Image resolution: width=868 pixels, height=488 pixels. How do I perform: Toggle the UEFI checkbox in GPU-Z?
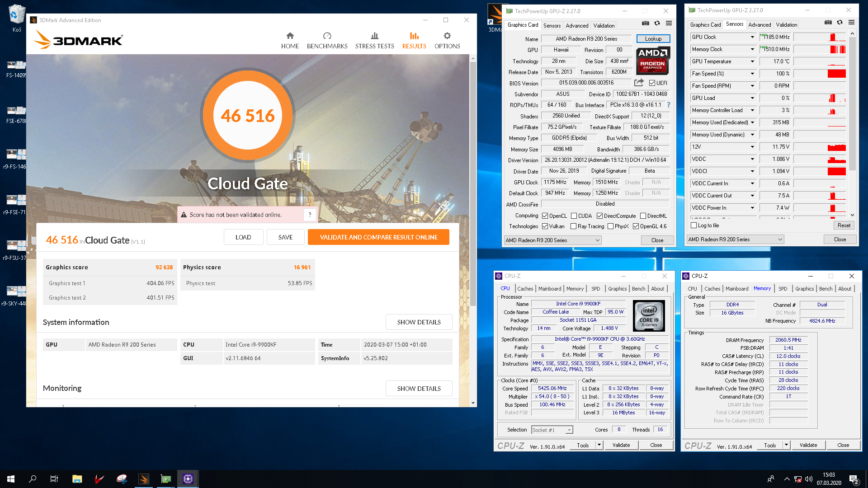[x=652, y=83]
